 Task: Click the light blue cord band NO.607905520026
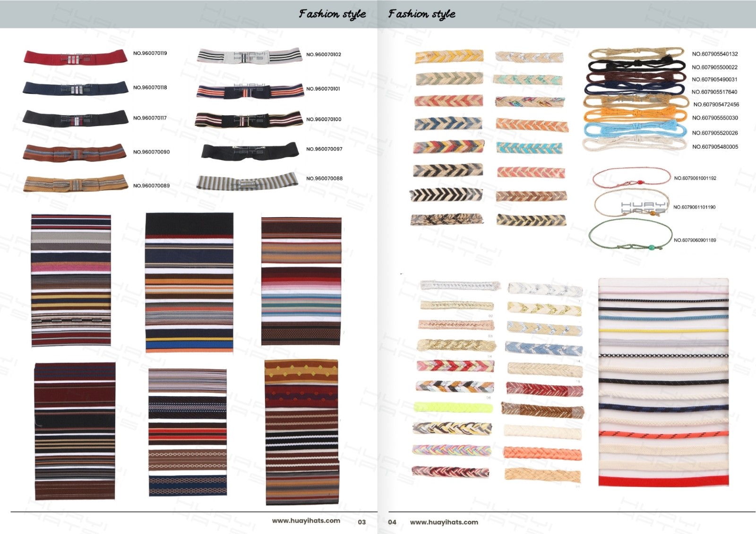pyautogui.click(x=635, y=129)
